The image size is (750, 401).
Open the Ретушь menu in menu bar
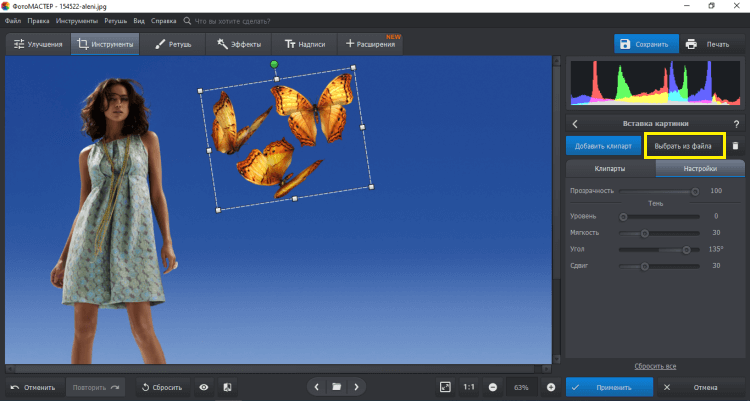tap(115, 21)
